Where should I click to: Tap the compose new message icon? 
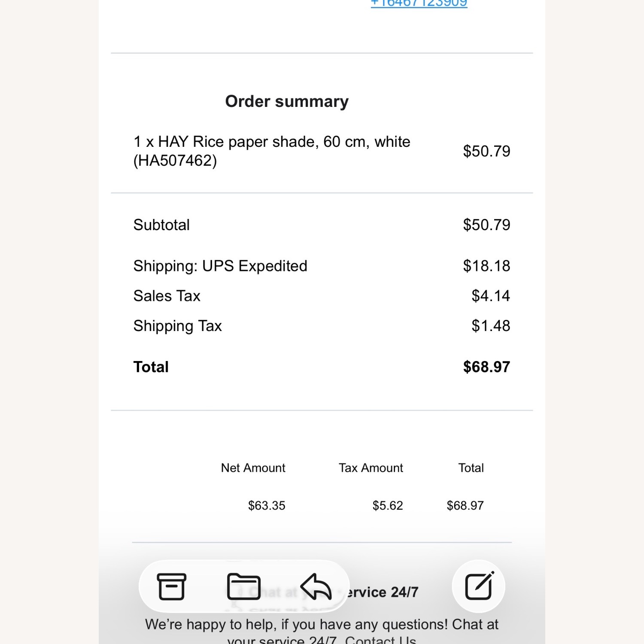[x=479, y=586]
